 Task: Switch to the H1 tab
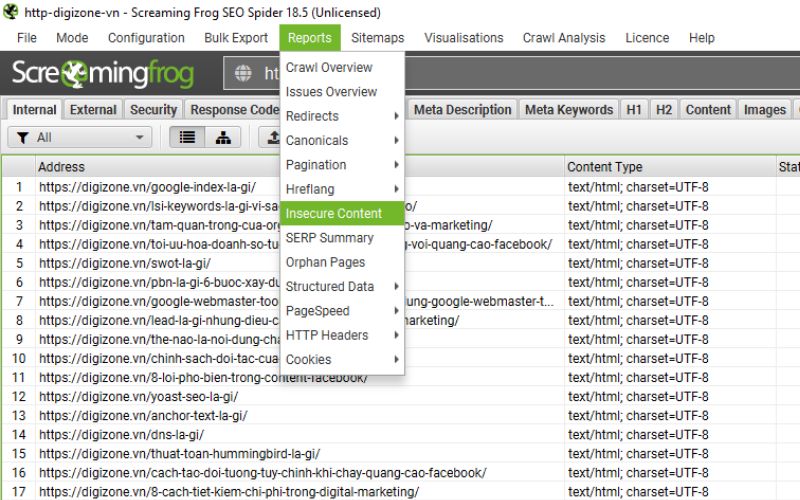pos(634,110)
